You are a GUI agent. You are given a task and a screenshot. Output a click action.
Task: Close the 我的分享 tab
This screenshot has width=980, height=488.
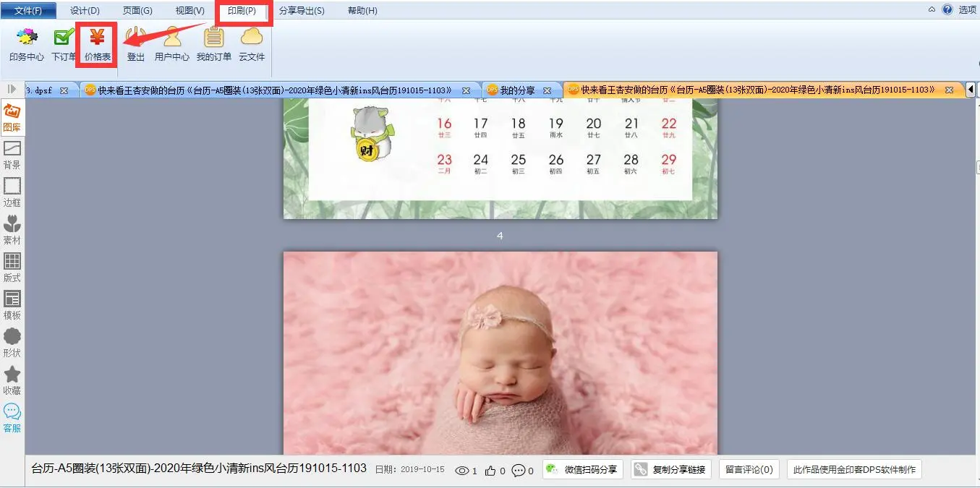[x=547, y=90]
